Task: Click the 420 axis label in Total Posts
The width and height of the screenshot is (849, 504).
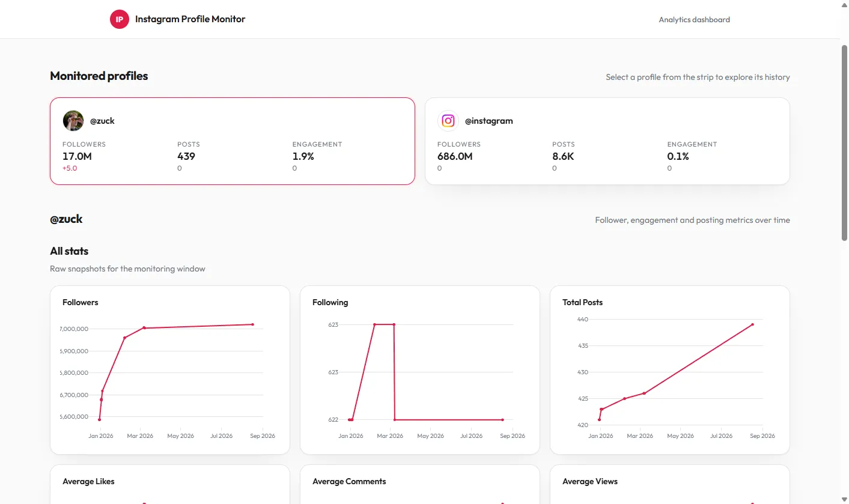Action: [583, 425]
